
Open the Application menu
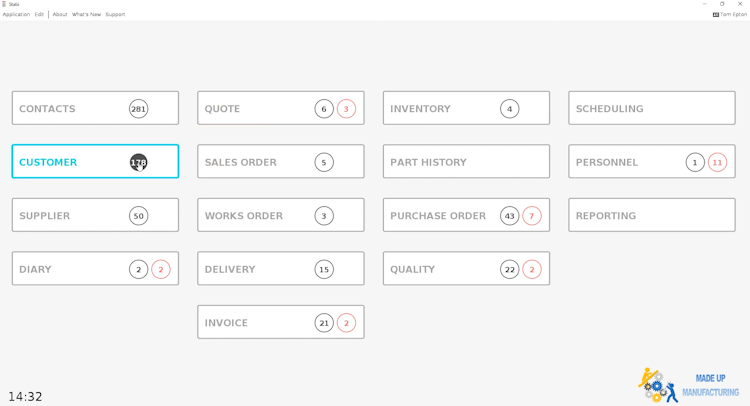(x=16, y=15)
